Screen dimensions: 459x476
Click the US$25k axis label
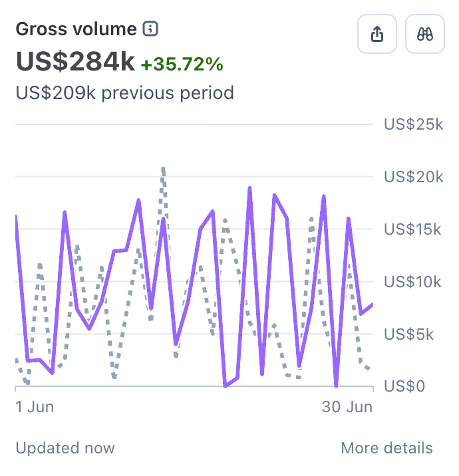tap(414, 124)
